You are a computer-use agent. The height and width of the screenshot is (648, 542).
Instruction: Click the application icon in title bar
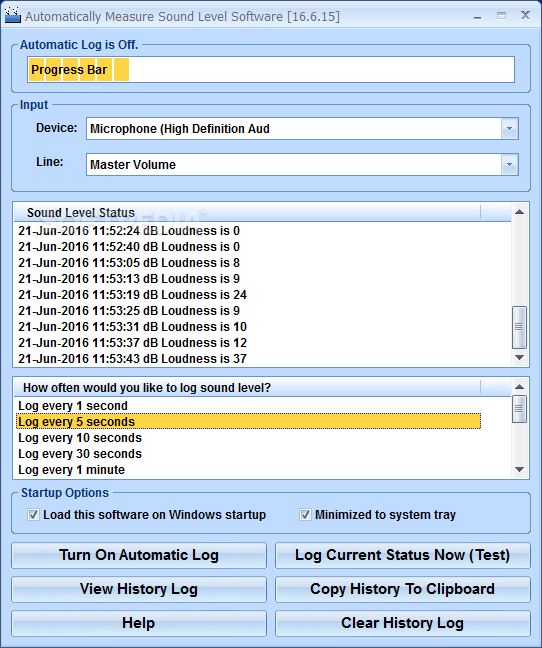[x=12, y=15]
